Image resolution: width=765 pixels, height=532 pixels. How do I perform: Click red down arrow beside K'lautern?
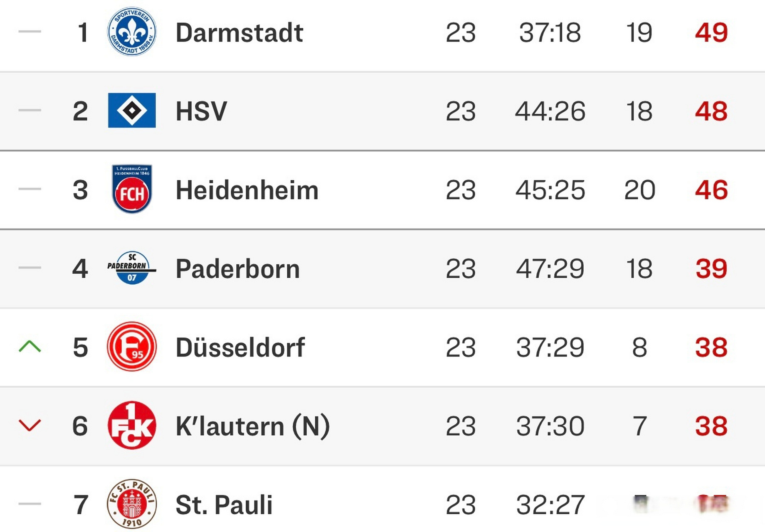tap(30, 425)
